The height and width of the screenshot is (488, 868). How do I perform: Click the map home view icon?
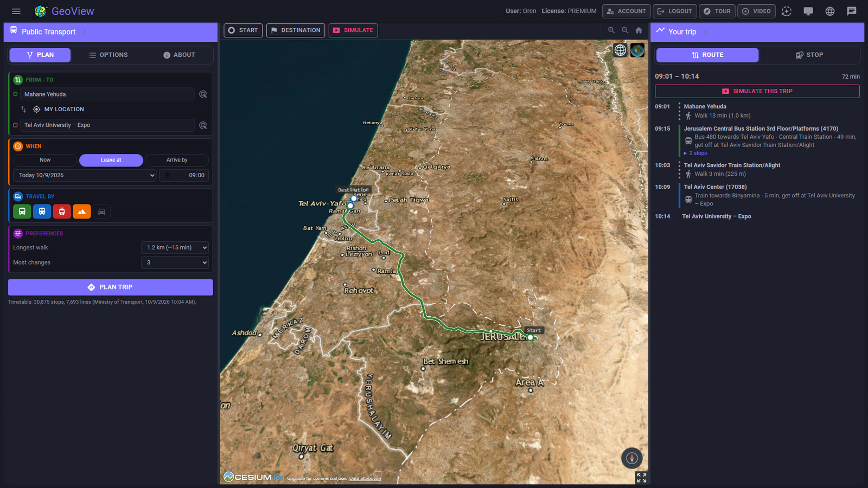coord(639,30)
